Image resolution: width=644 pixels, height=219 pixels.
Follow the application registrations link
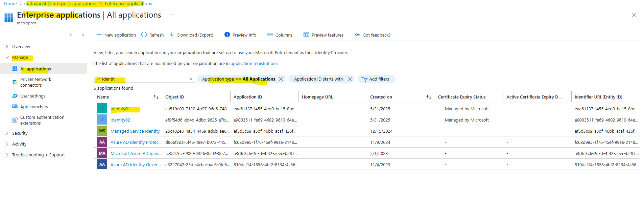[x=254, y=63]
